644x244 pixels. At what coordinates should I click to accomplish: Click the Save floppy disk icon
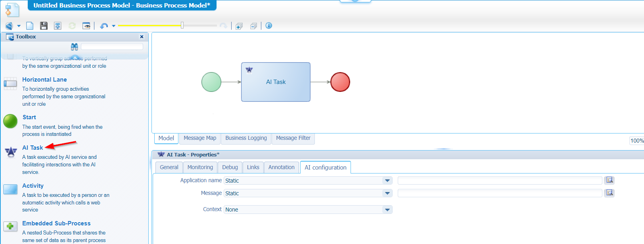[44, 26]
